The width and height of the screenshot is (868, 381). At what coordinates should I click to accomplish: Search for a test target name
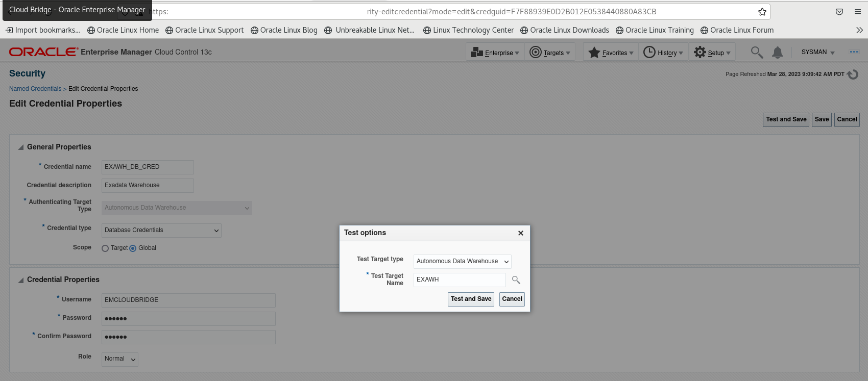(516, 280)
